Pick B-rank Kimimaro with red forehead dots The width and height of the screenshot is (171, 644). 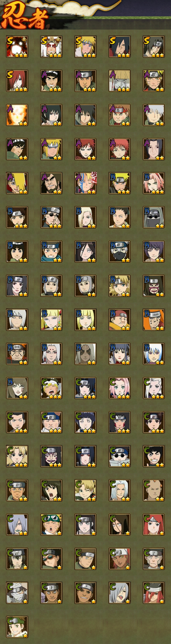51,354
